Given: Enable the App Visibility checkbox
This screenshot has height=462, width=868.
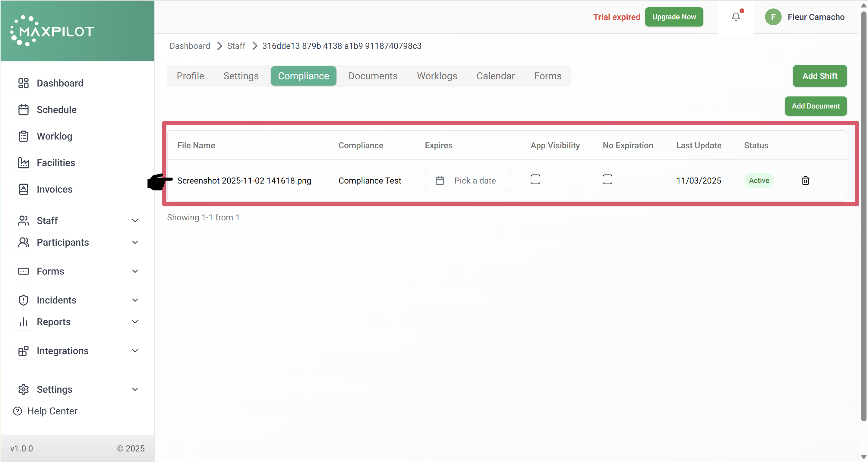Looking at the screenshot, I should [x=535, y=180].
